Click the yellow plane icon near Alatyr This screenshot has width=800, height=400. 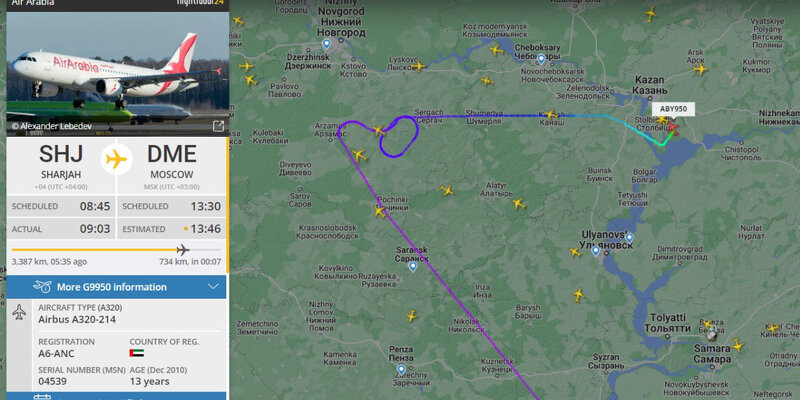coord(519,204)
